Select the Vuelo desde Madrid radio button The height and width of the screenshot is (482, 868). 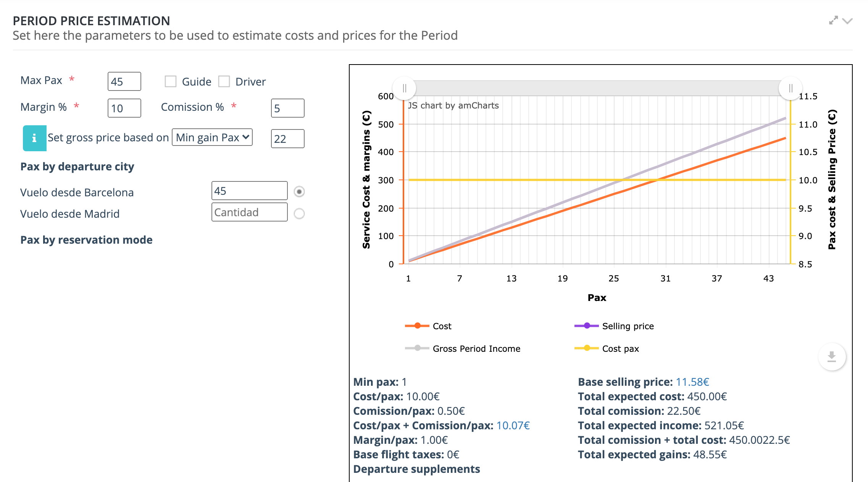(x=300, y=214)
